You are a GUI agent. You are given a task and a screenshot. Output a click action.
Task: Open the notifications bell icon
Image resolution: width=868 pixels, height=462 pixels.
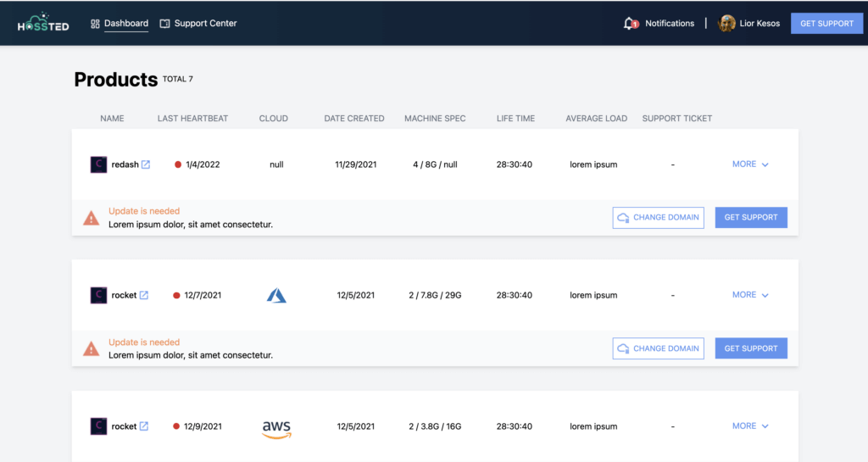coord(630,23)
